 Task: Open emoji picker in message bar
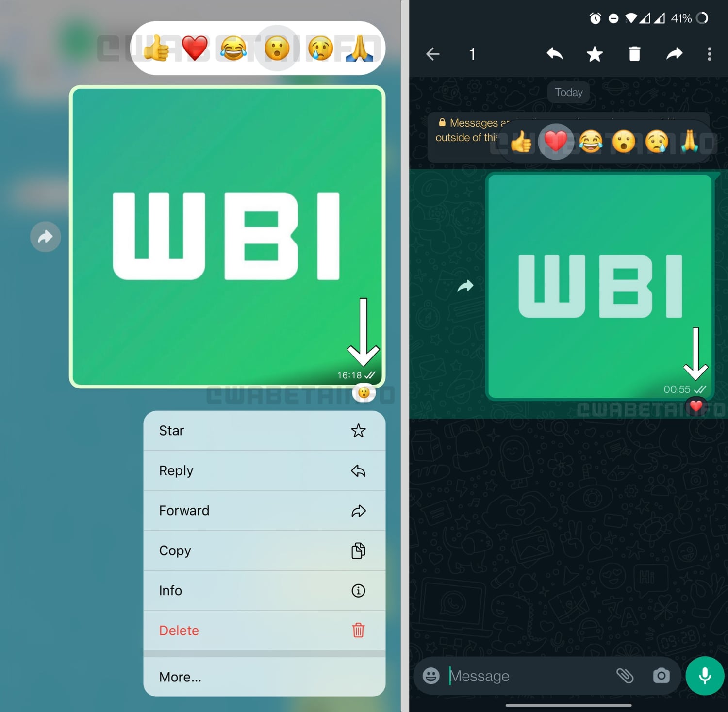(431, 676)
